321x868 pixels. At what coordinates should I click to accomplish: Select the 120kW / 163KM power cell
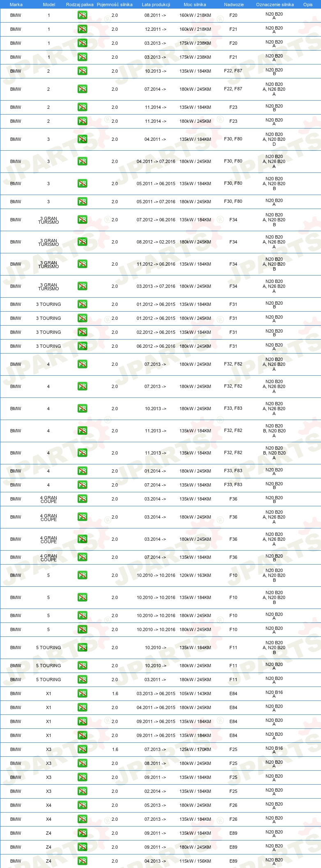pyautogui.click(x=195, y=575)
